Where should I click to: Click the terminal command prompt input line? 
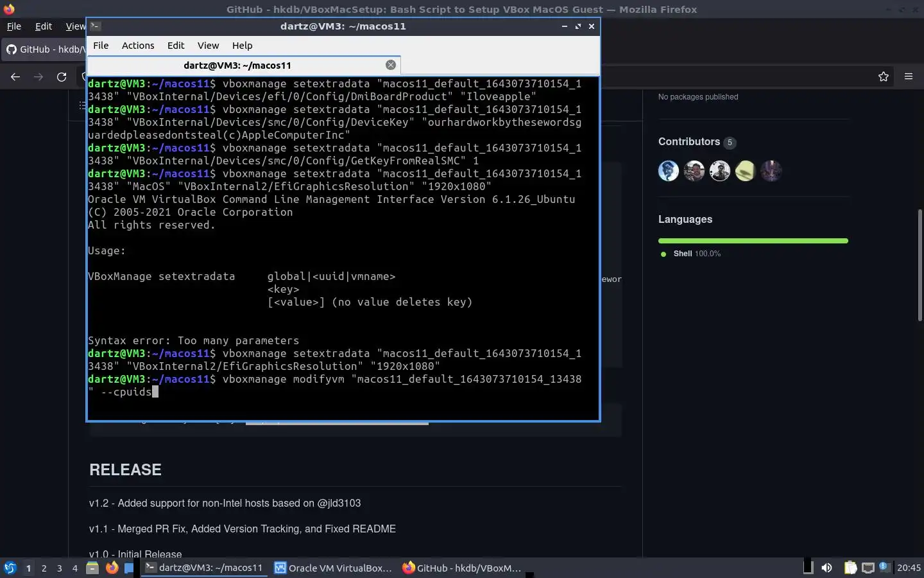[x=335, y=385]
